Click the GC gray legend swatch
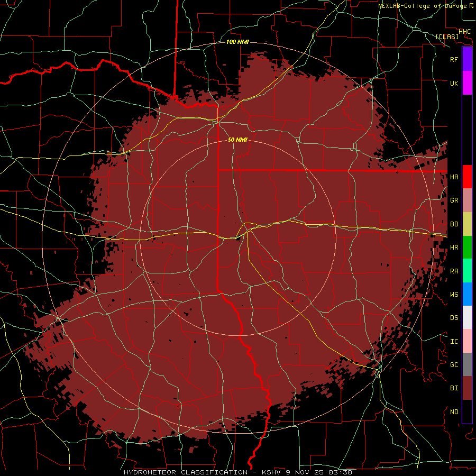 (x=467, y=364)
